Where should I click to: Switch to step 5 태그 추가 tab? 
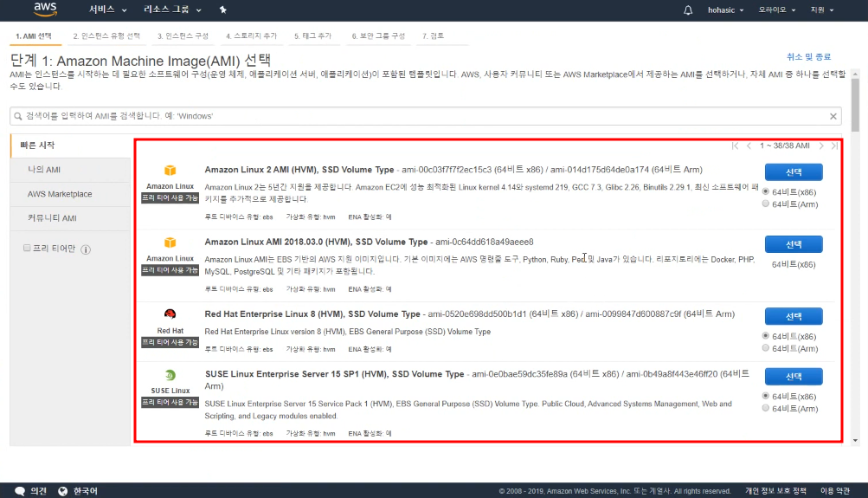pyautogui.click(x=312, y=36)
